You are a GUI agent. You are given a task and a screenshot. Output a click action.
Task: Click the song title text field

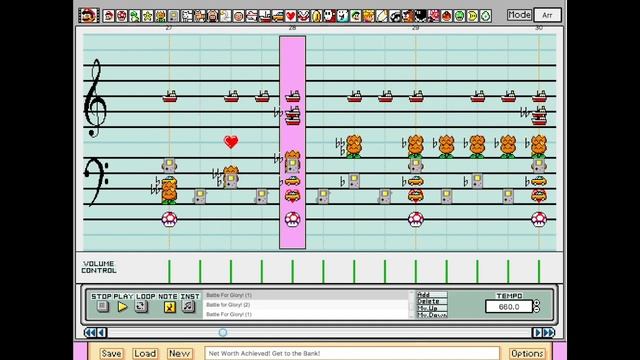pos(352,353)
